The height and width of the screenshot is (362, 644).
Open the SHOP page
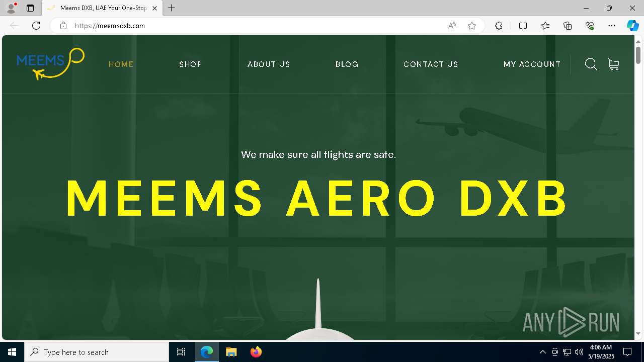191,64
